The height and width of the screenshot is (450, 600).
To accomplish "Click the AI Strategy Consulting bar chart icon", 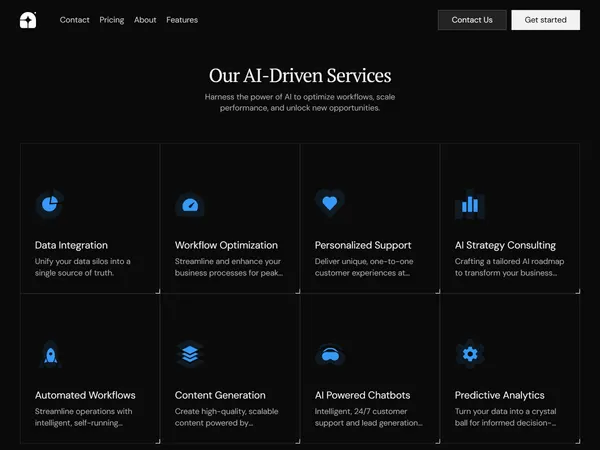I will 470,204.
